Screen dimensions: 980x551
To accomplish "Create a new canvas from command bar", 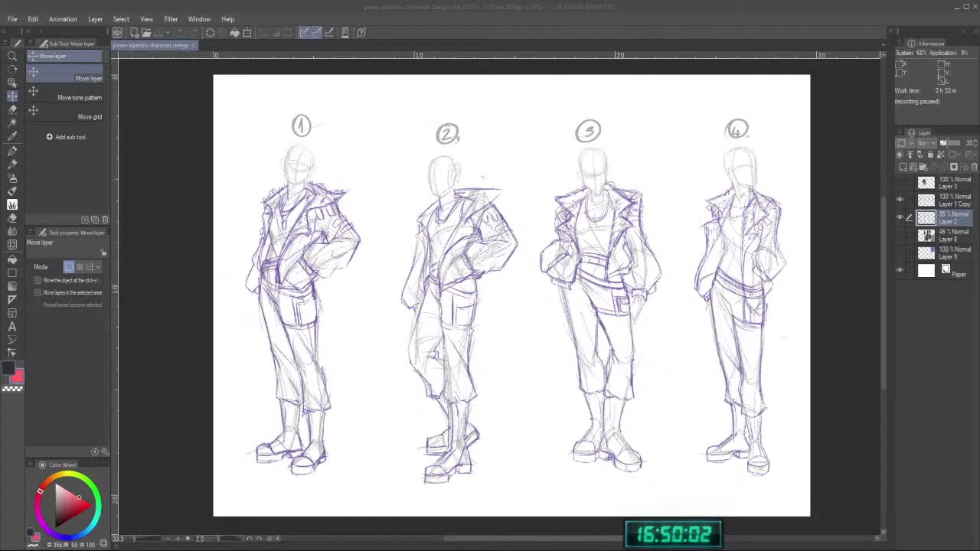I will (135, 32).
